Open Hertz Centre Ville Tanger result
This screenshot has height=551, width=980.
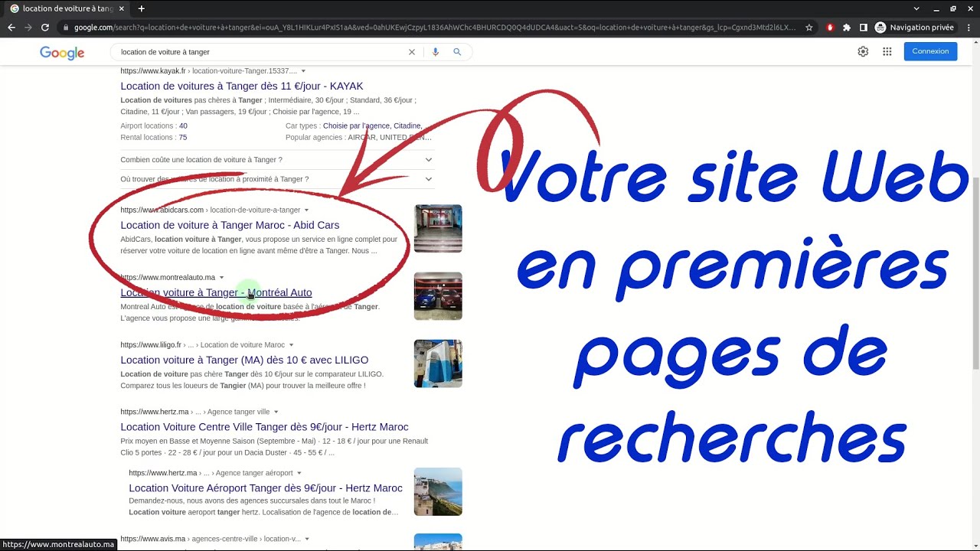coord(264,427)
